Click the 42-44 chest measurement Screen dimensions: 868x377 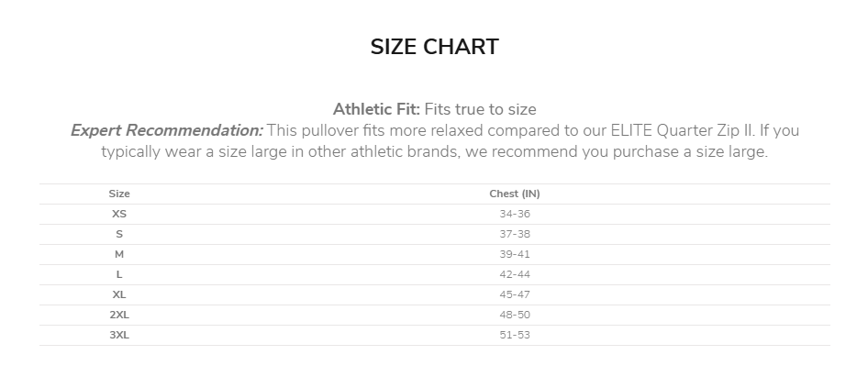click(x=515, y=274)
